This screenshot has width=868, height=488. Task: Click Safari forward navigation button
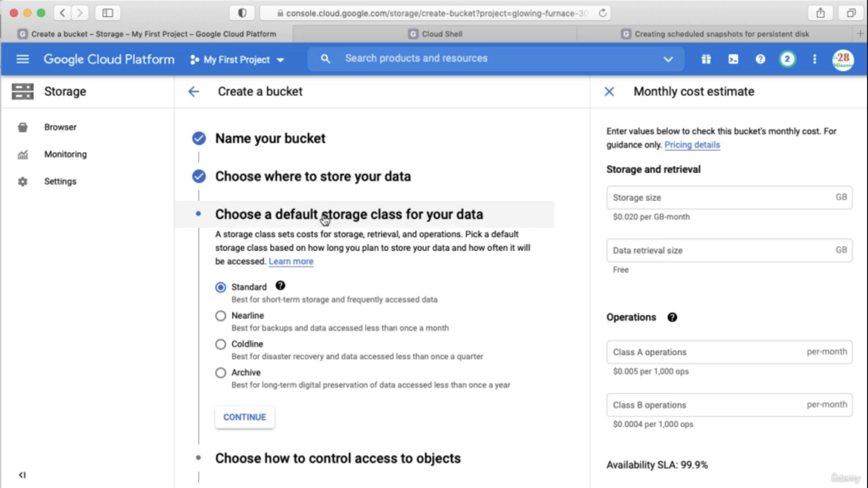click(80, 13)
